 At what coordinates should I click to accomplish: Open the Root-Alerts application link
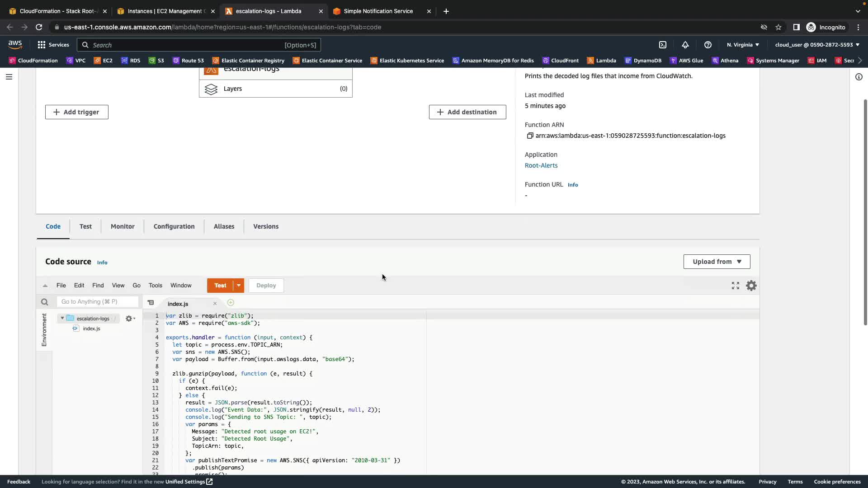pos(541,165)
